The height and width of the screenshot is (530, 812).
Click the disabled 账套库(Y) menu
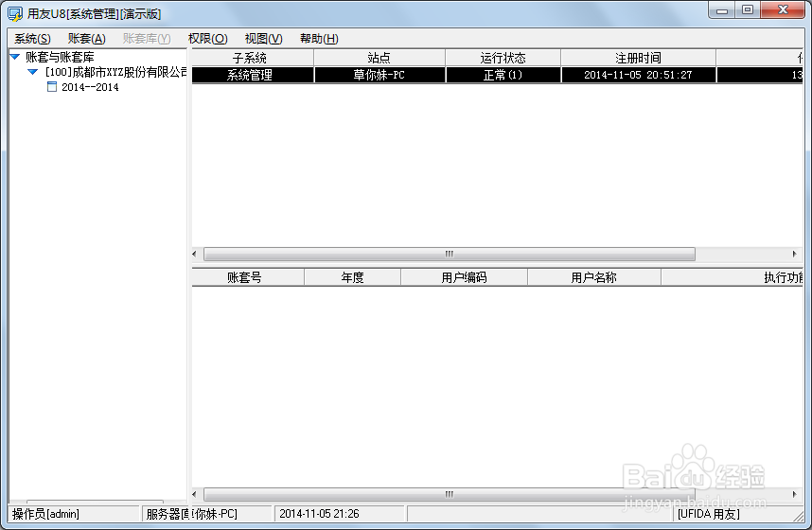coord(147,39)
